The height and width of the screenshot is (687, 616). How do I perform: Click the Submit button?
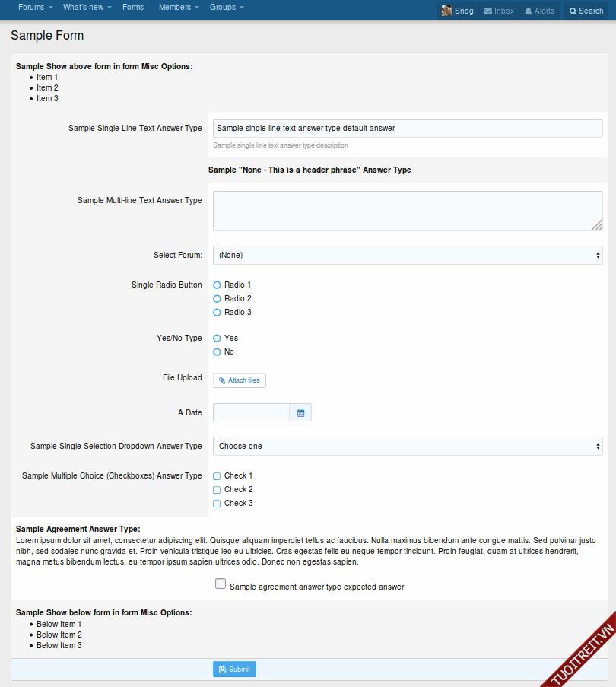(x=234, y=670)
